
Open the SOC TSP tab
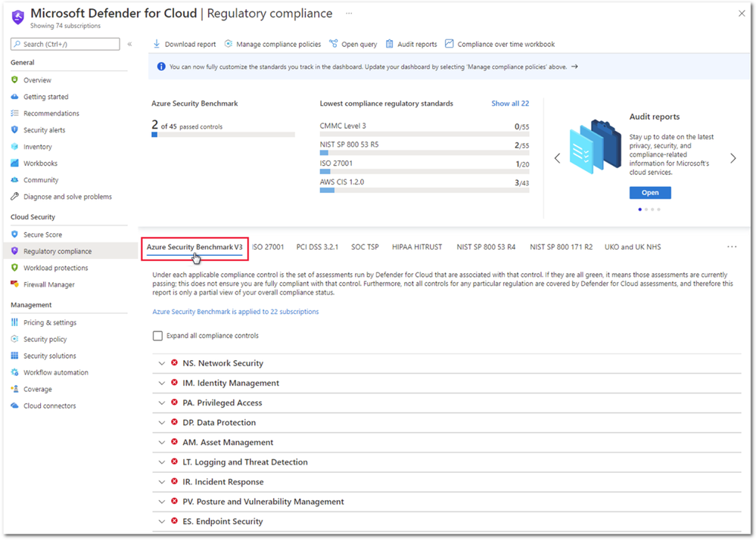365,247
